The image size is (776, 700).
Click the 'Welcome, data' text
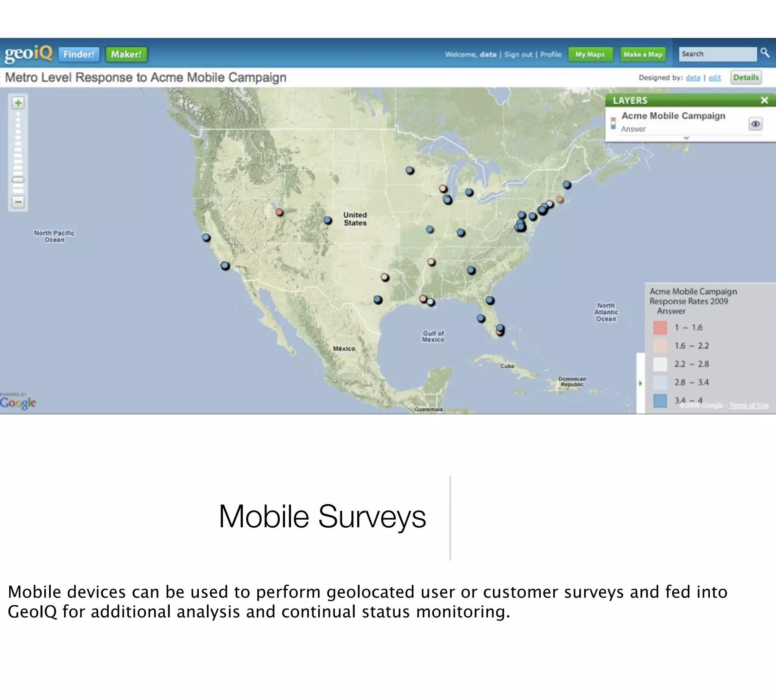tap(471, 54)
